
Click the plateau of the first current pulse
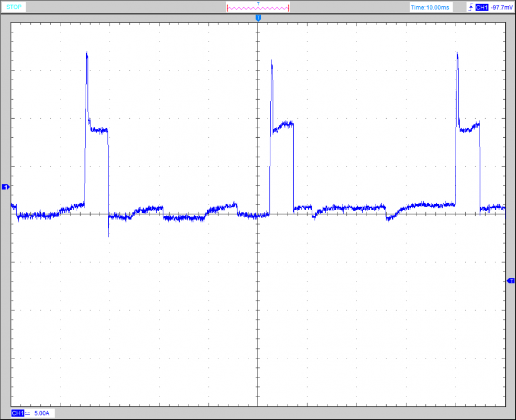(98, 130)
